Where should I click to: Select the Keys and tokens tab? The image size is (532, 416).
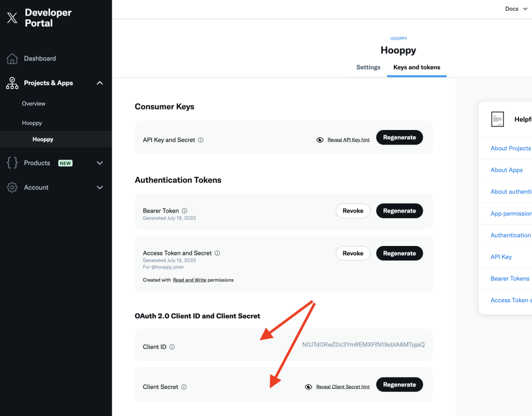(x=417, y=68)
